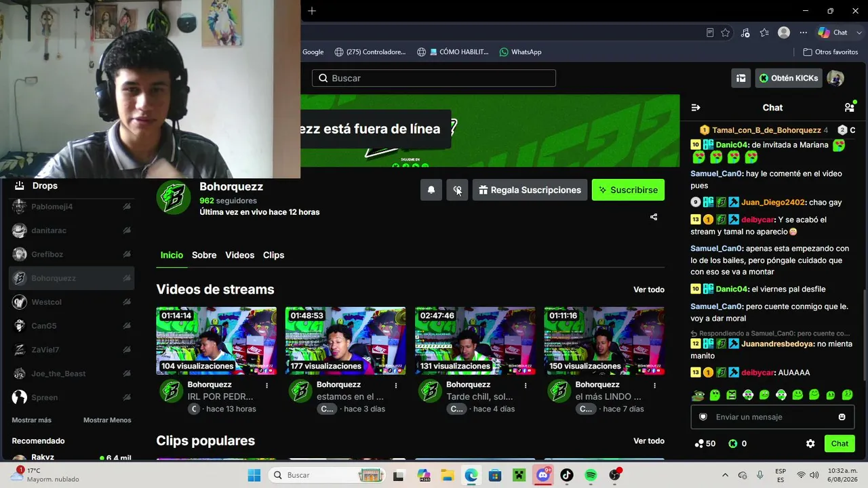Open options menu for IRL POR PEDR... video
This screenshot has width=868, height=488.
click(x=267, y=385)
